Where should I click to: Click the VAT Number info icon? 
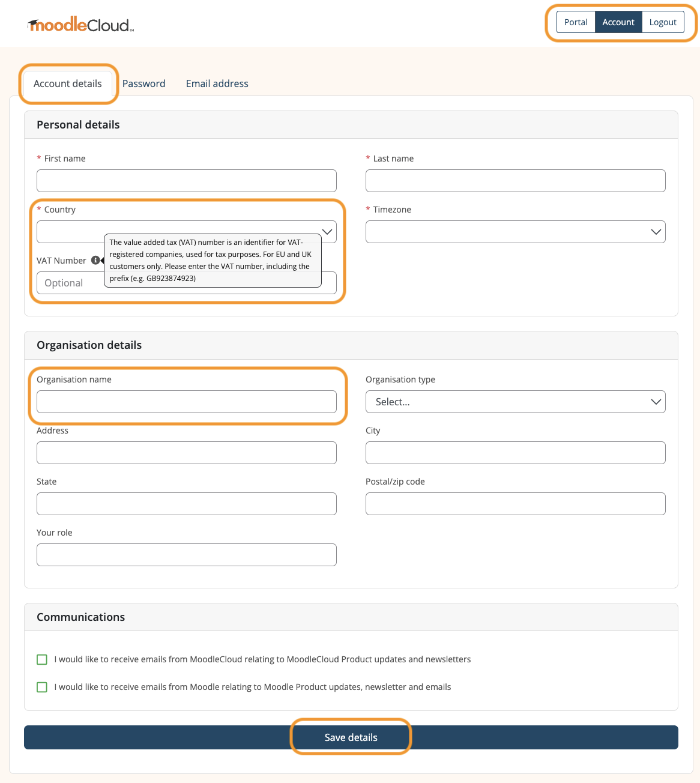coord(96,260)
